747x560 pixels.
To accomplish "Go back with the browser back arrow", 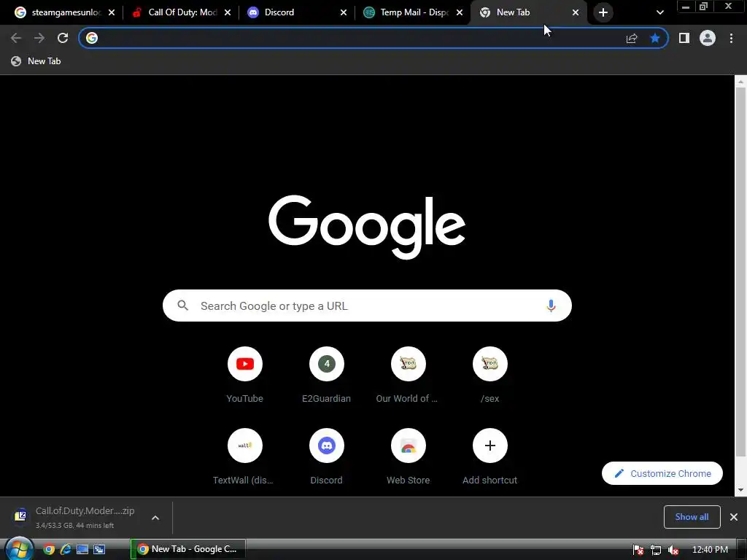I will [16, 38].
